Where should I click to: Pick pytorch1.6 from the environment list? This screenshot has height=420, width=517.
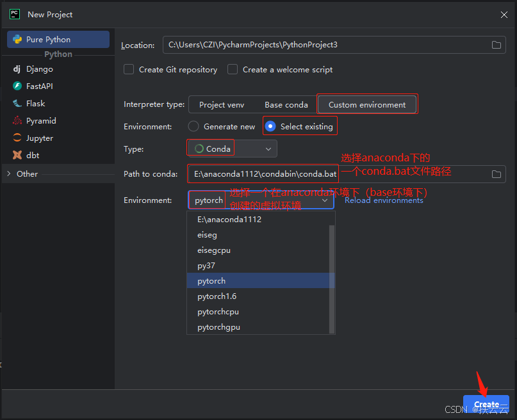pos(258,296)
